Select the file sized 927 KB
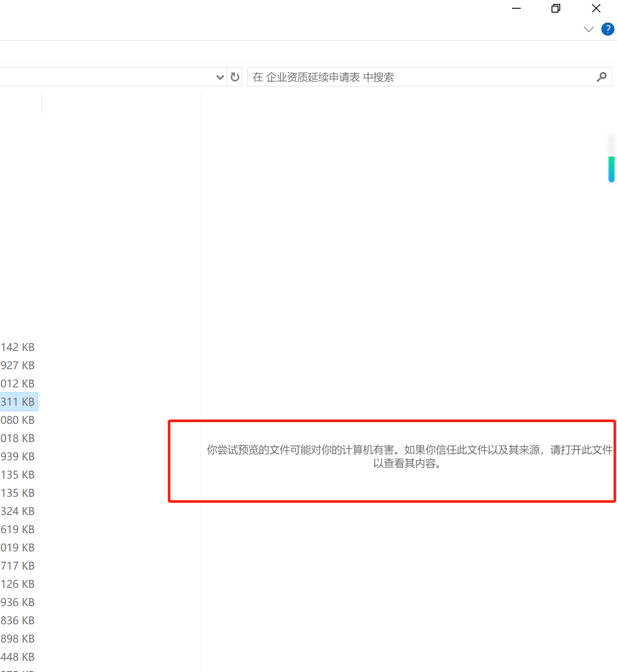Screen dimensions: 617x672 click(x=18, y=365)
